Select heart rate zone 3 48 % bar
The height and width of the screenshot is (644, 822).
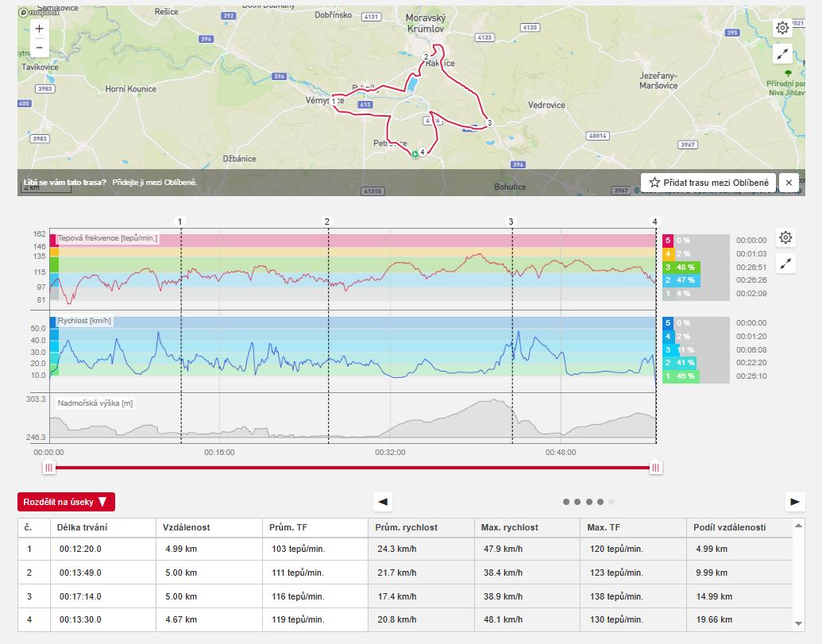click(681, 268)
